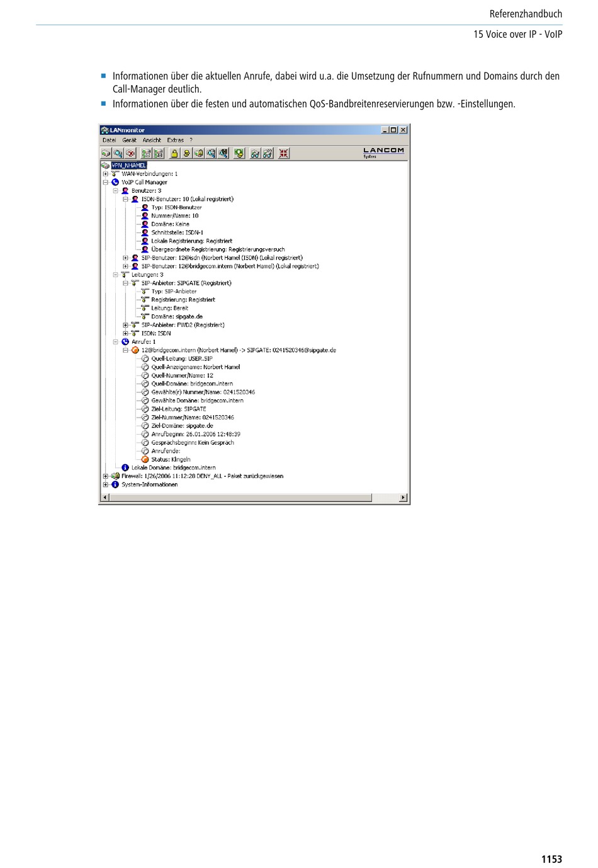This screenshot has width=598, height=868.
Task: Expand the System-Informationen node
Action: pos(105,484)
